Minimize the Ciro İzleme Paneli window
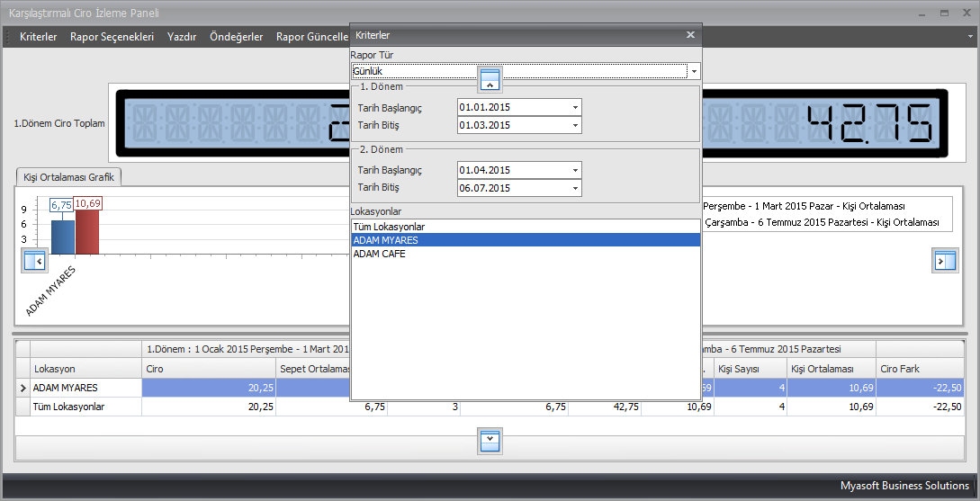980x501 pixels. coord(922,13)
